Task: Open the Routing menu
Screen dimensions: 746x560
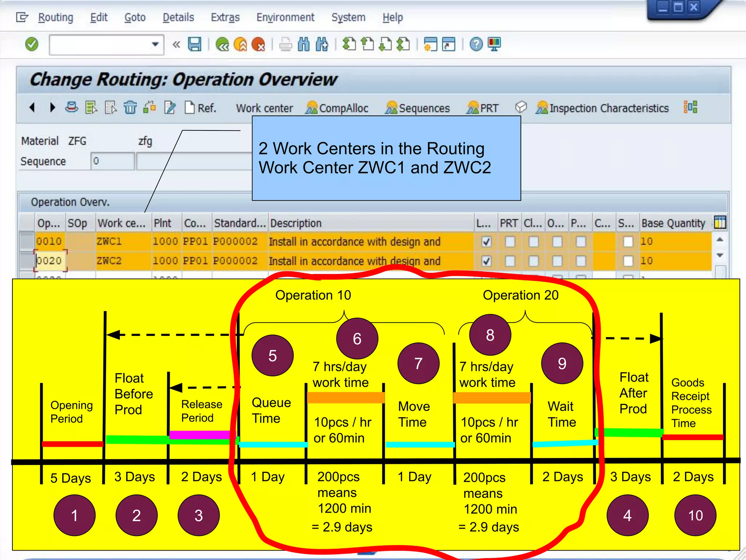Action: [55, 17]
